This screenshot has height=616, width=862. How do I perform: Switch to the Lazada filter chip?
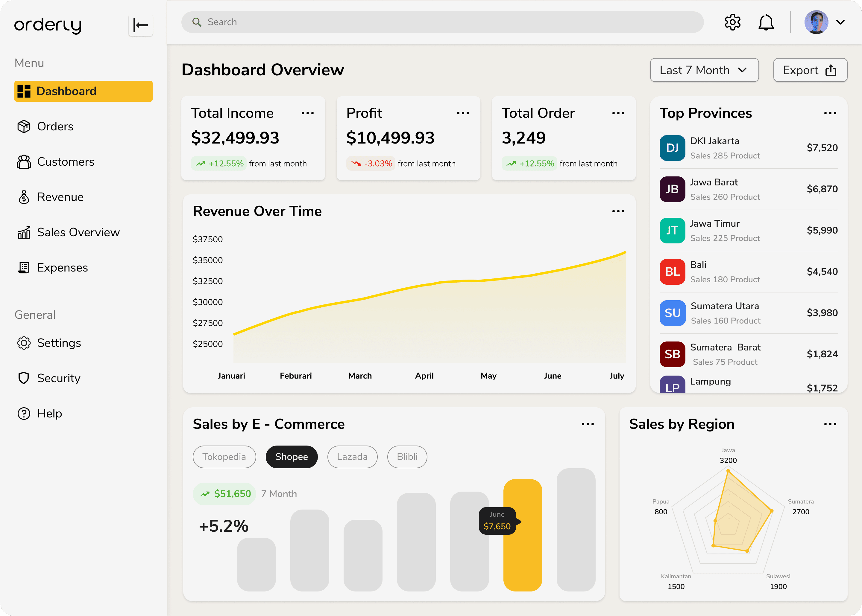tap(352, 457)
